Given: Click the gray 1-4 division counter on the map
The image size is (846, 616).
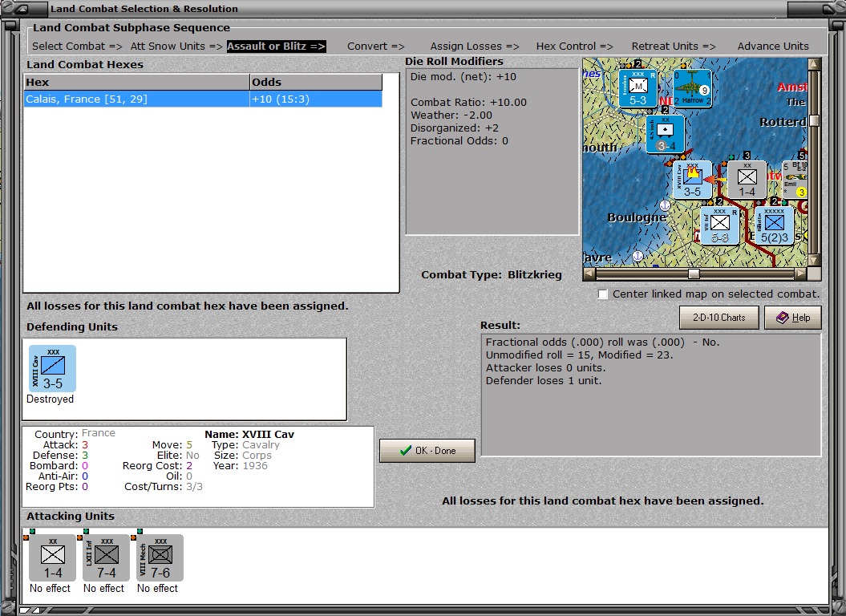Looking at the screenshot, I should 747,180.
